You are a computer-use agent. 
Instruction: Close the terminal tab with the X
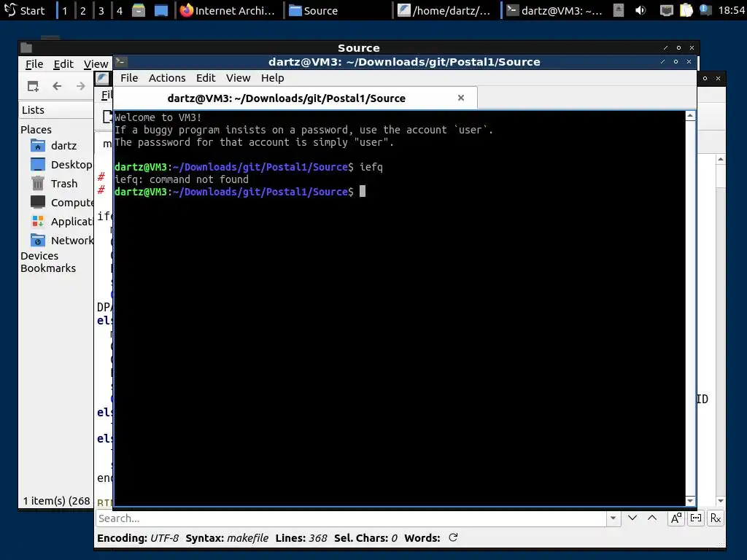pos(461,98)
